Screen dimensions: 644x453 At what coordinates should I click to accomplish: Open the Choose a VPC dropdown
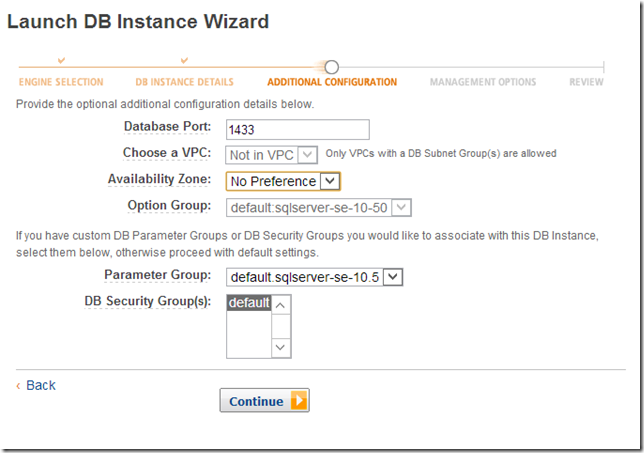point(308,155)
